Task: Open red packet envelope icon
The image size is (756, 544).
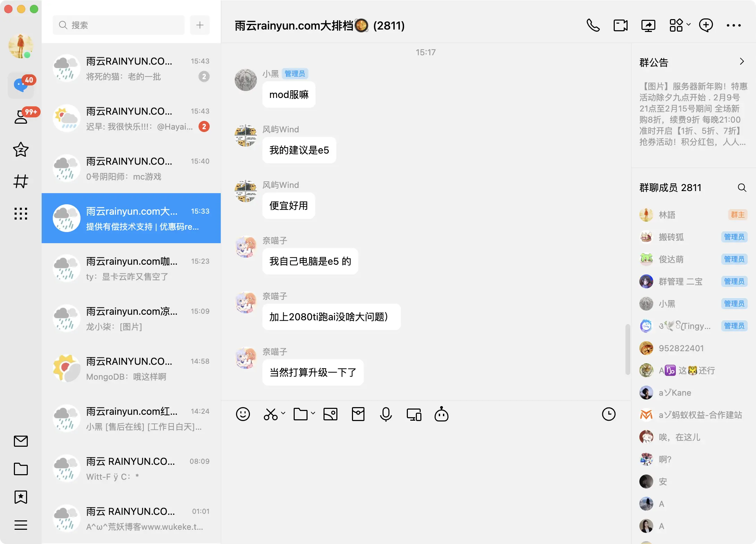Action: click(358, 414)
